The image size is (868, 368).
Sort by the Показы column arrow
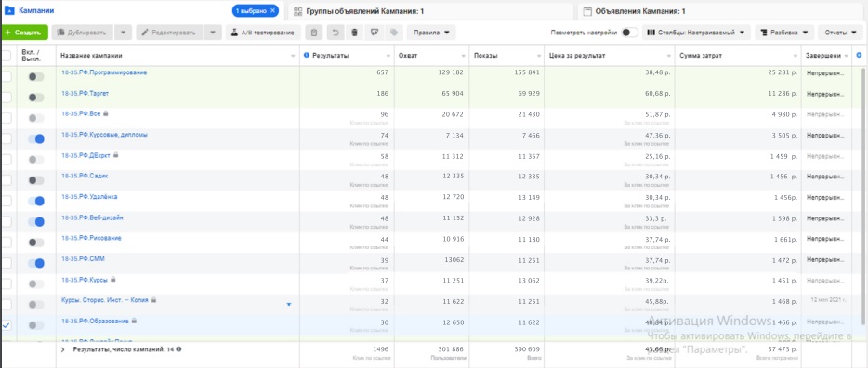click(538, 56)
